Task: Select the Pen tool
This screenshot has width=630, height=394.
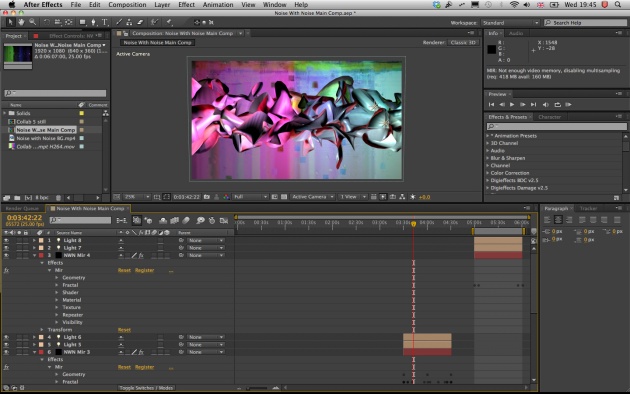Action: coord(94,22)
